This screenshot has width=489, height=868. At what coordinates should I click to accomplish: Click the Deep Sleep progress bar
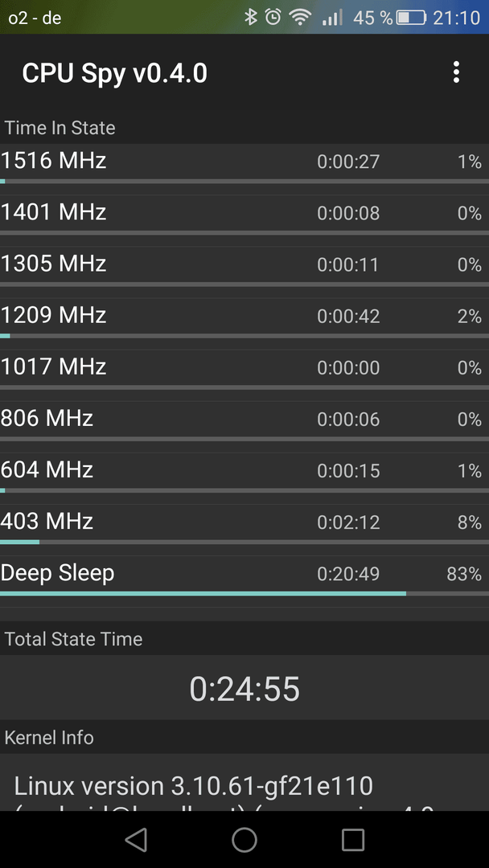pos(244,593)
